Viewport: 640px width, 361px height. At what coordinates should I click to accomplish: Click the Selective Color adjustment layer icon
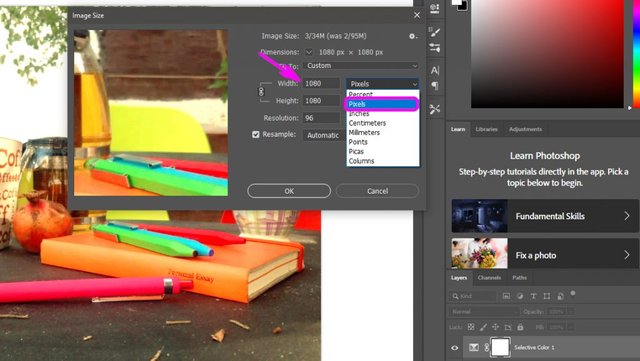click(x=473, y=348)
